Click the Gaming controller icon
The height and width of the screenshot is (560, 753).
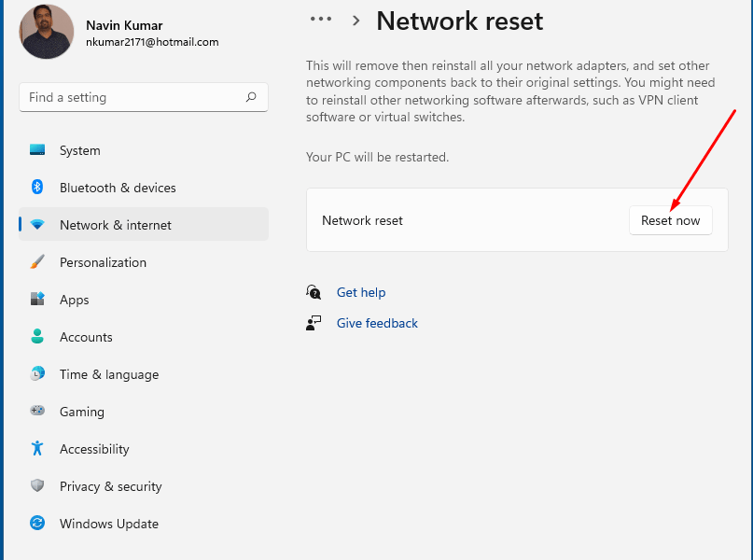(x=37, y=412)
